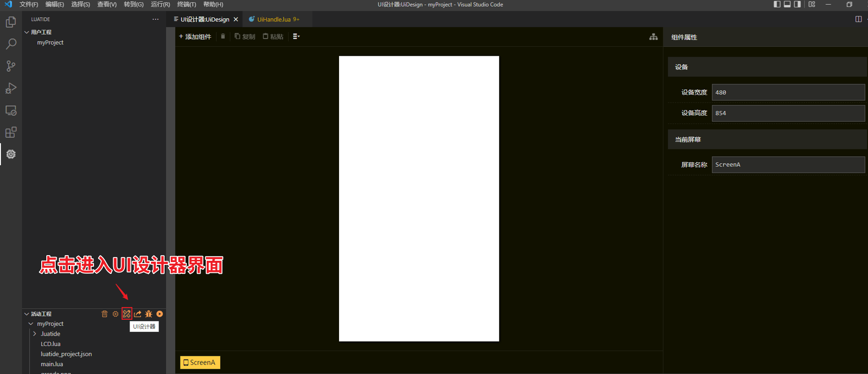
Task: Open the 终端(T) menu
Action: [186, 4]
